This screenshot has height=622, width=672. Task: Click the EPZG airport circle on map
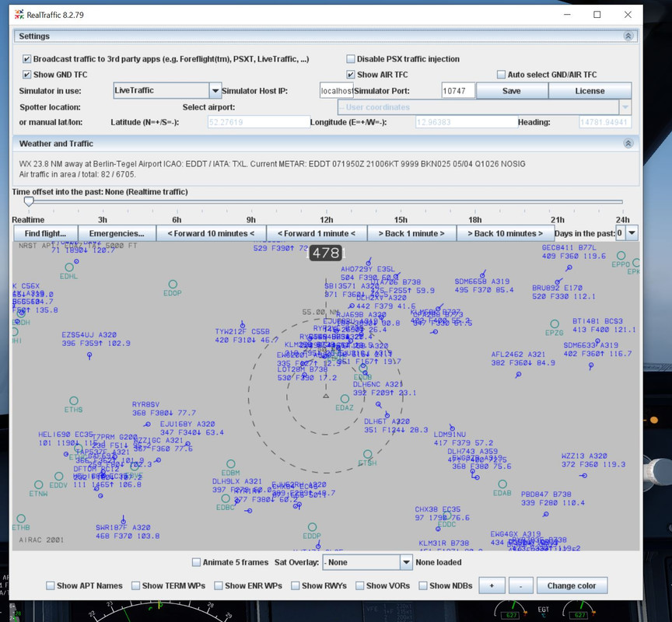[x=555, y=324]
